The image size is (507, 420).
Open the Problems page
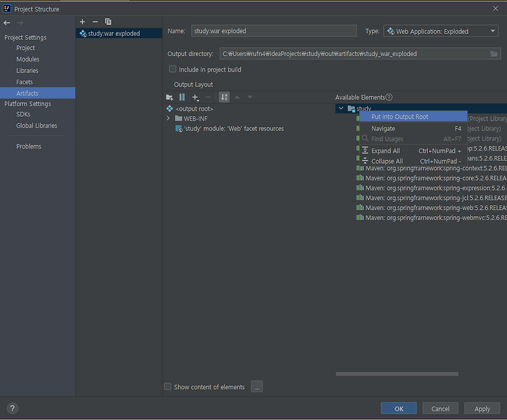[29, 147]
